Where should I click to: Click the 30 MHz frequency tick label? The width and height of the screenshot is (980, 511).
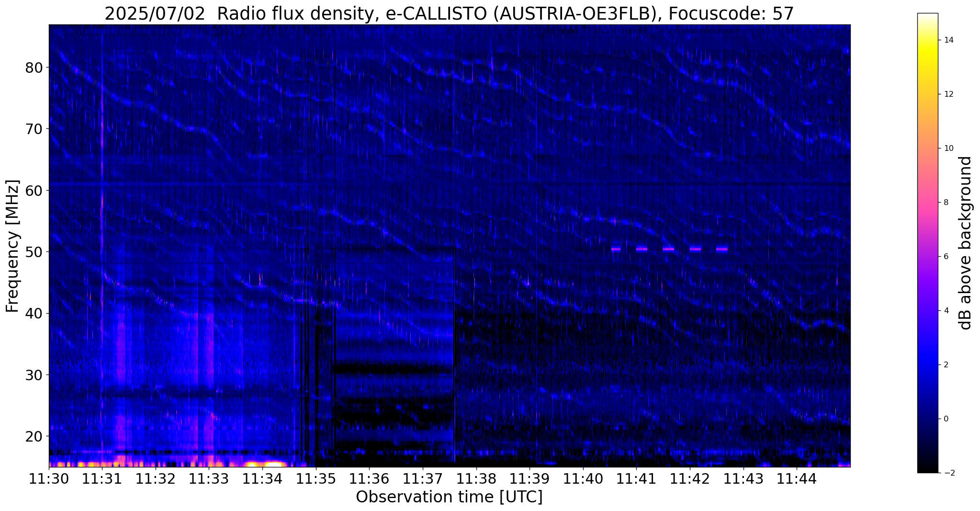click(x=34, y=375)
